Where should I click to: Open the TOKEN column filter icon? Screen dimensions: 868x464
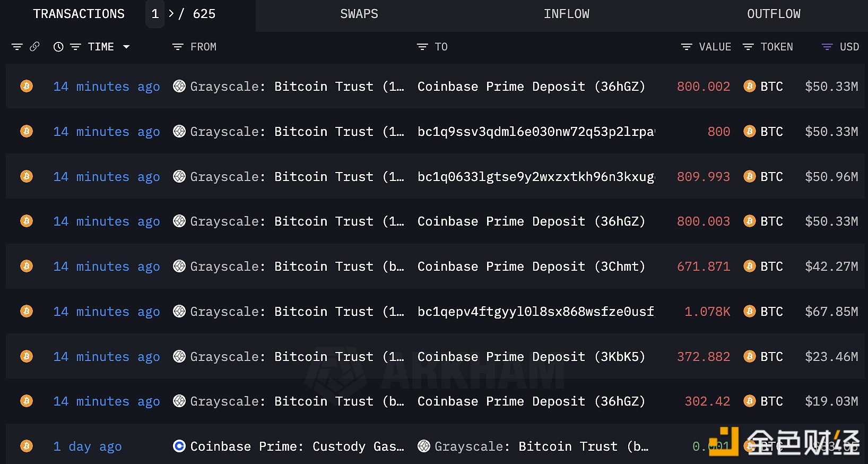pyautogui.click(x=748, y=47)
